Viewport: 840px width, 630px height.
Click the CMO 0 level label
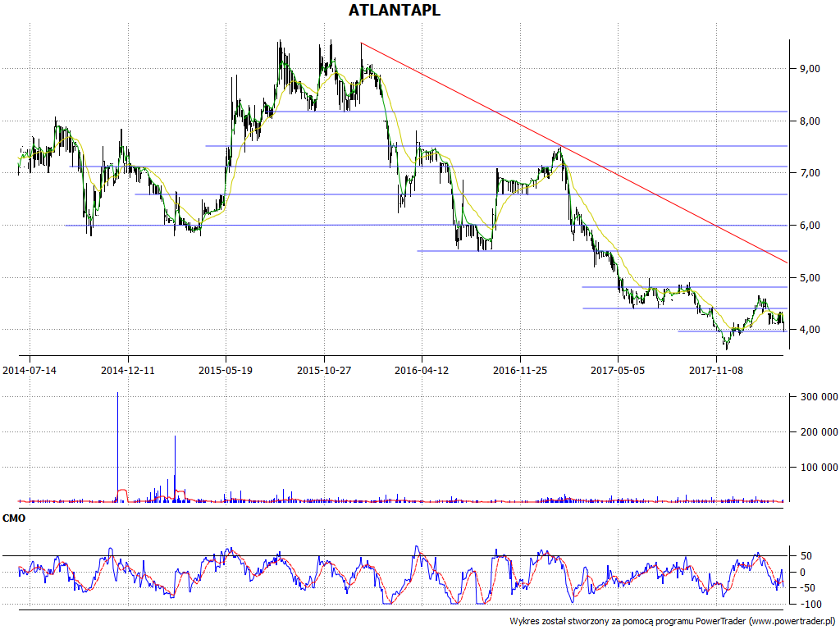click(802, 572)
